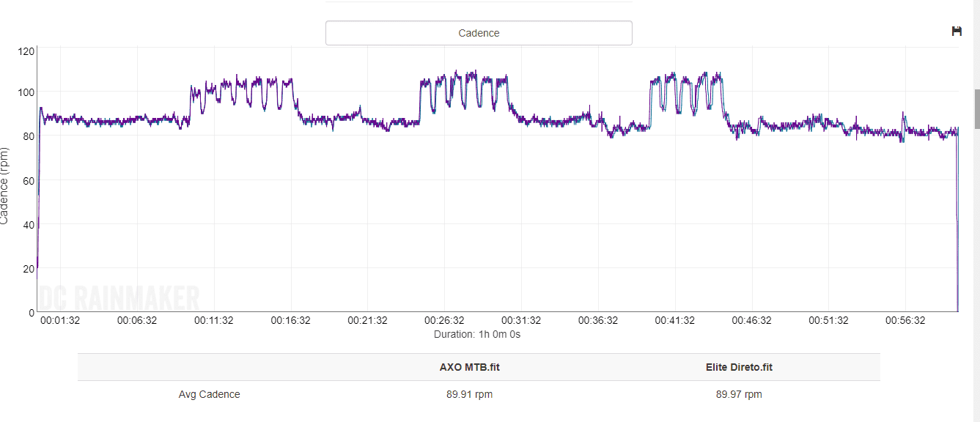This screenshot has width=980, height=422.
Task: Click the 00:56:32 time axis marker
Action: click(905, 320)
